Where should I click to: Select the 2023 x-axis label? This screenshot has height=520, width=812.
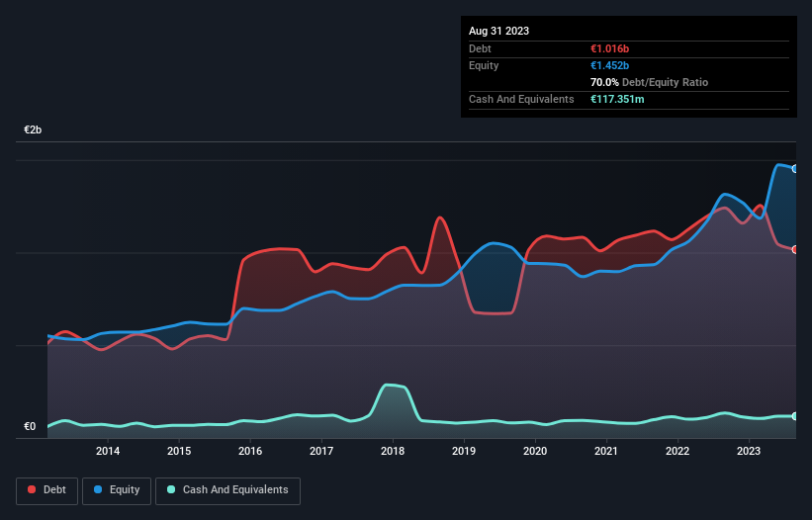pos(749,452)
